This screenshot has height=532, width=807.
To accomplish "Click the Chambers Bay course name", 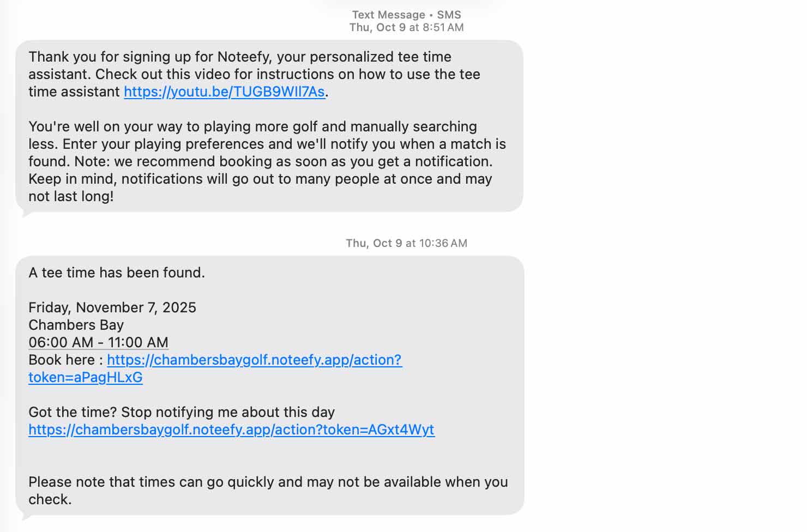I will [76, 325].
